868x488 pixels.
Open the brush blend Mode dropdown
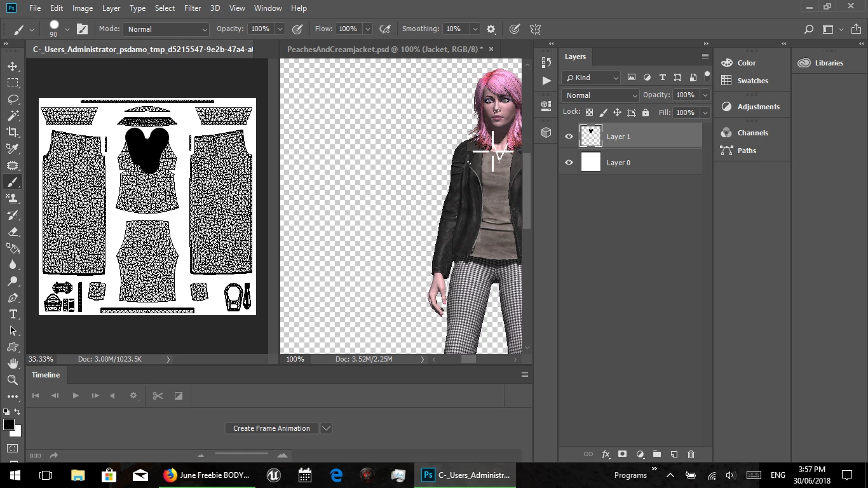pos(166,29)
